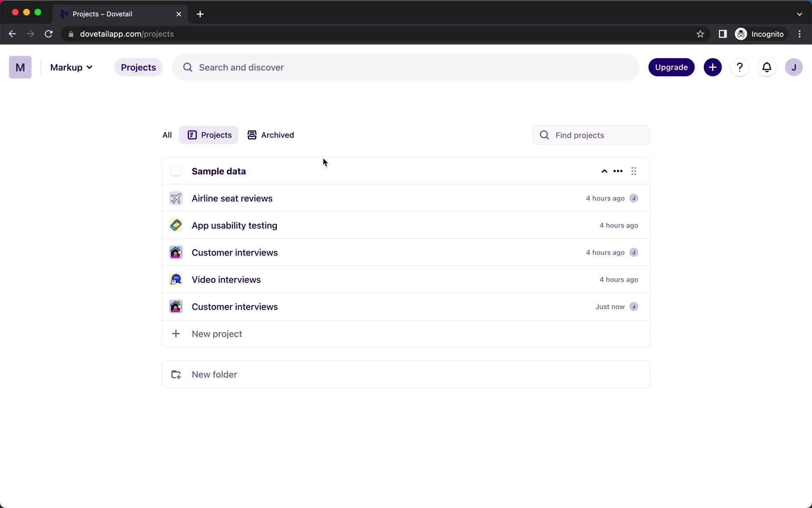
Task: Toggle the Airline seat reviews row checkbox
Action: pyautogui.click(x=176, y=198)
